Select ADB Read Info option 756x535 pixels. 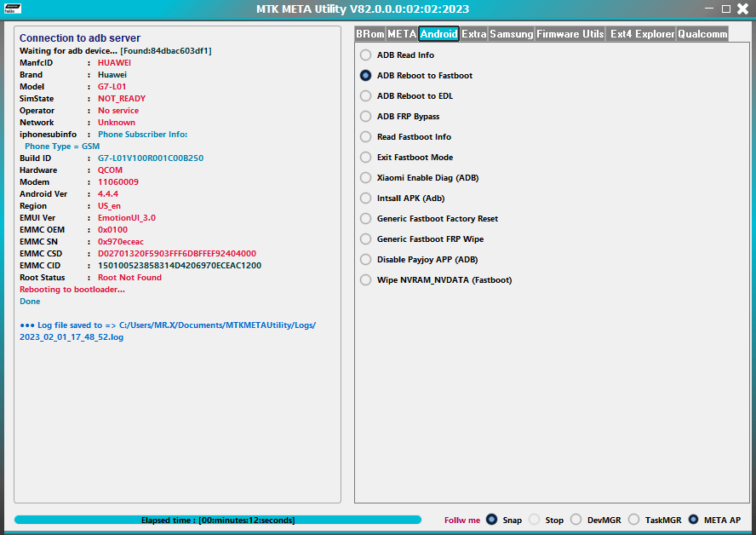(x=365, y=55)
